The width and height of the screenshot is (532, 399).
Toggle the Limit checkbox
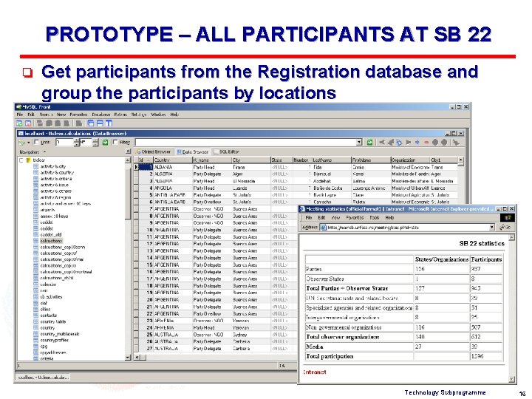click(x=36, y=142)
